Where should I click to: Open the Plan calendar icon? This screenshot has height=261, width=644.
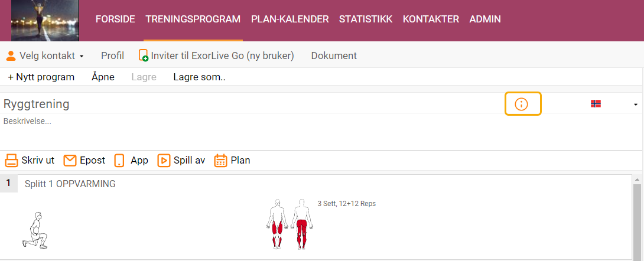220,161
